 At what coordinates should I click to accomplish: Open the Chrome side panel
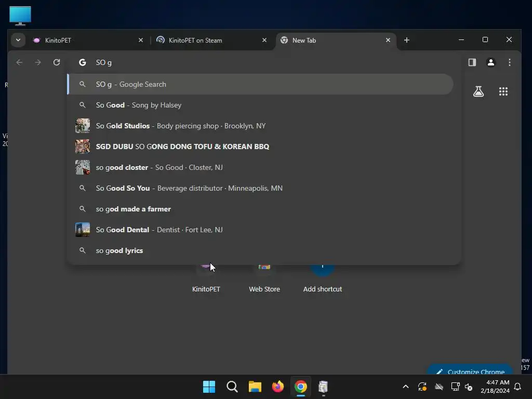click(472, 62)
